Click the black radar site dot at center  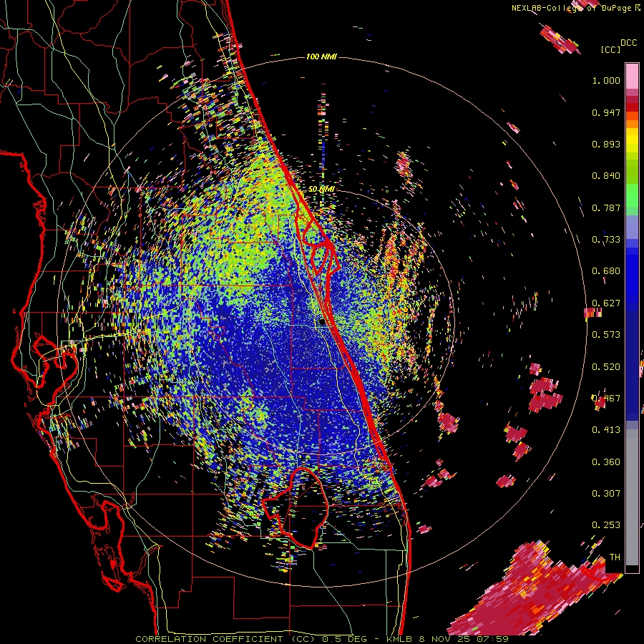click(x=321, y=323)
